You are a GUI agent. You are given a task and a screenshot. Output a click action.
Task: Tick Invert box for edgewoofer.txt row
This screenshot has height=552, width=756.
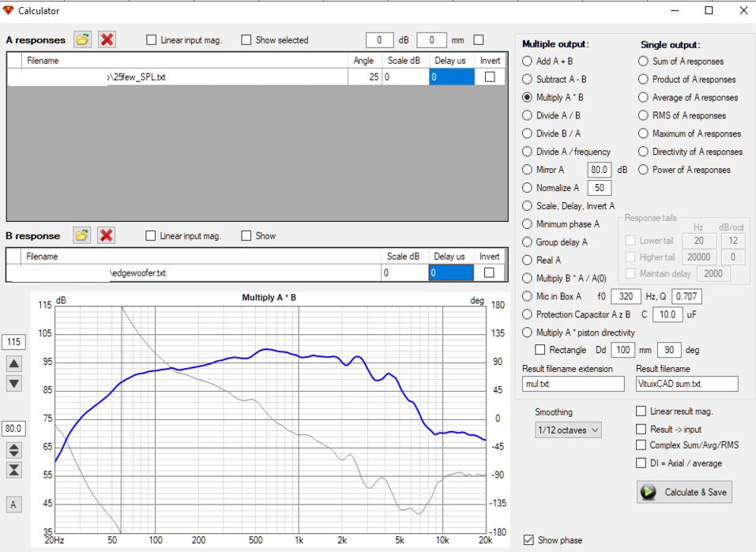pos(489,273)
